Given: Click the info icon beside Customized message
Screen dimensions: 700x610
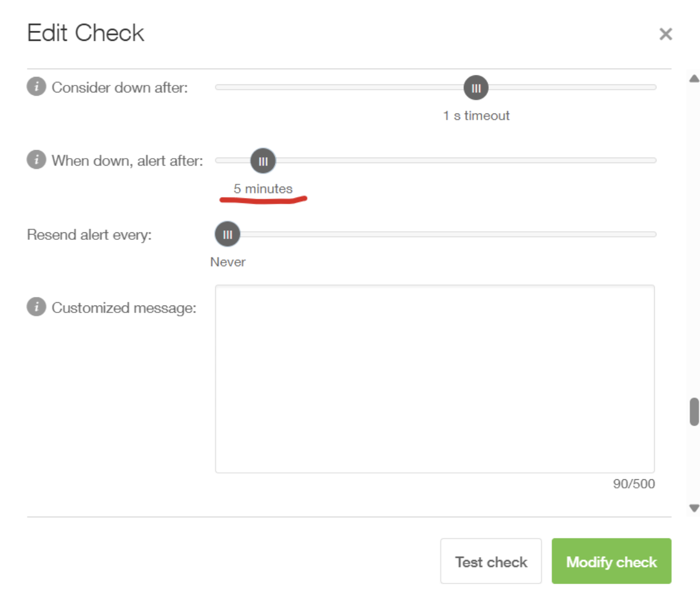Looking at the screenshot, I should pos(37,307).
